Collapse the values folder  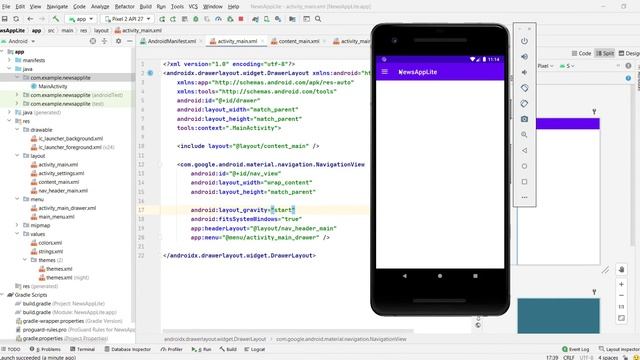[17, 234]
